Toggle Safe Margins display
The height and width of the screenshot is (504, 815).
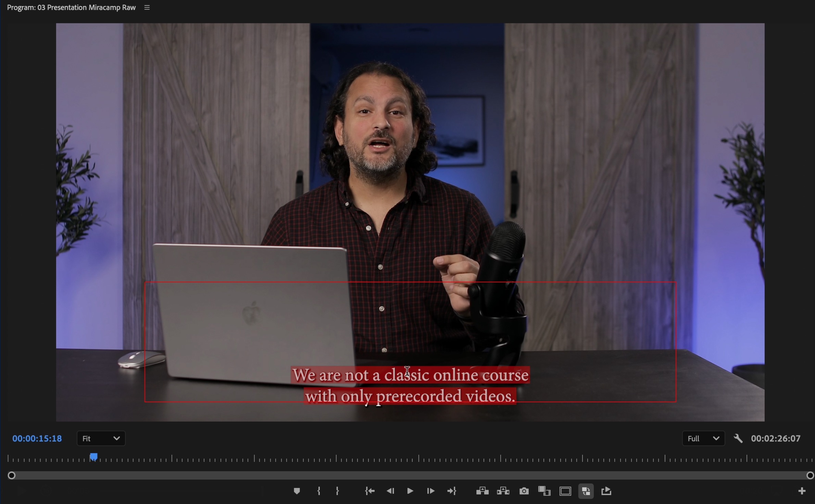pyautogui.click(x=565, y=491)
